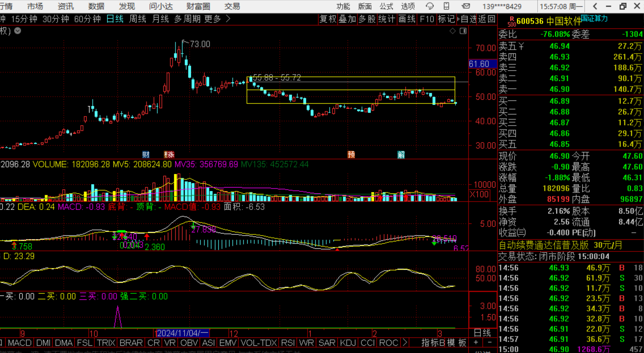644x353 pixels.
Task: Click the circular dropdown arrow beside 权)
Action: coord(17,31)
